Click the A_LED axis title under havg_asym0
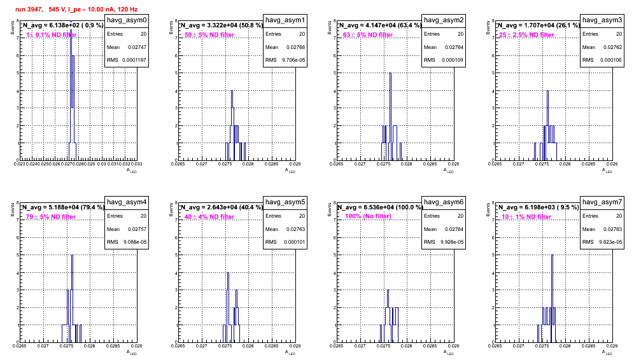 point(132,171)
